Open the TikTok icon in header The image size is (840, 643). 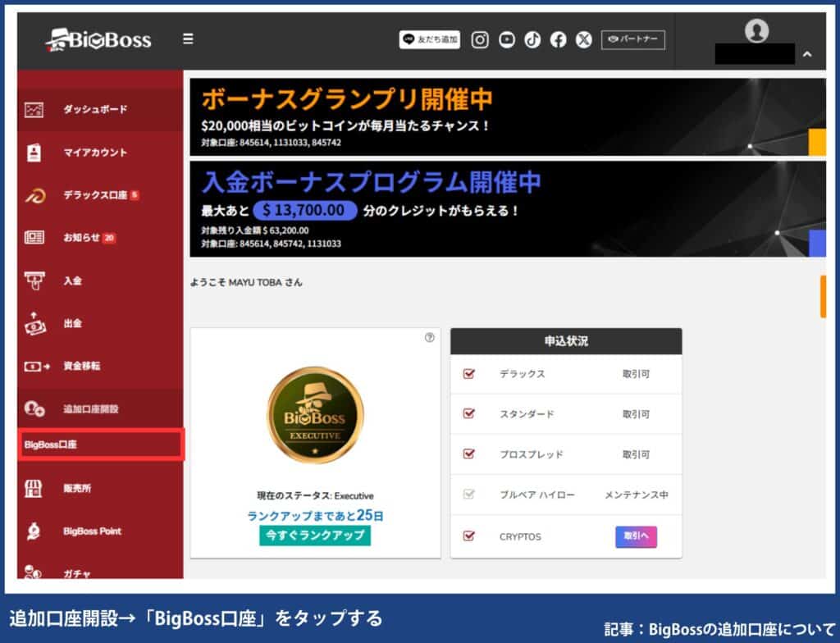click(532, 39)
